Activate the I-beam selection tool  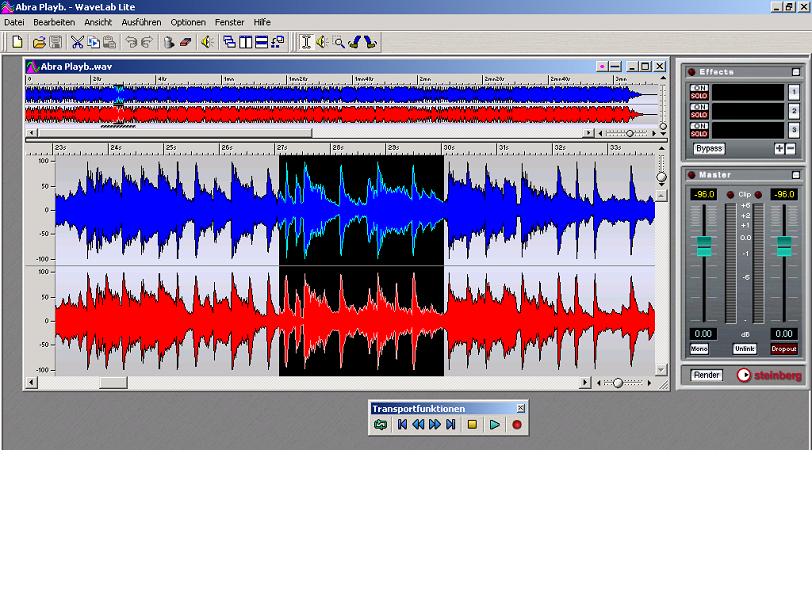coord(306,42)
